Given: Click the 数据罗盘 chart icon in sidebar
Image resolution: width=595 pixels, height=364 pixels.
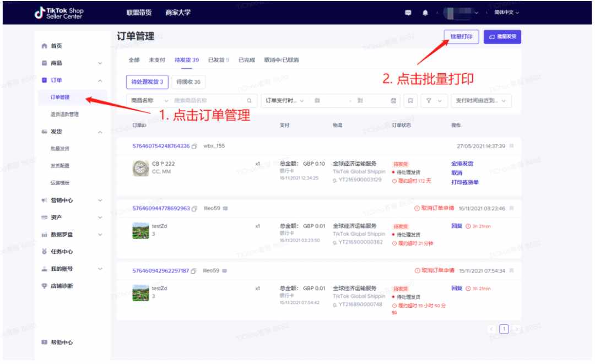Looking at the screenshot, I should click(x=45, y=235).
